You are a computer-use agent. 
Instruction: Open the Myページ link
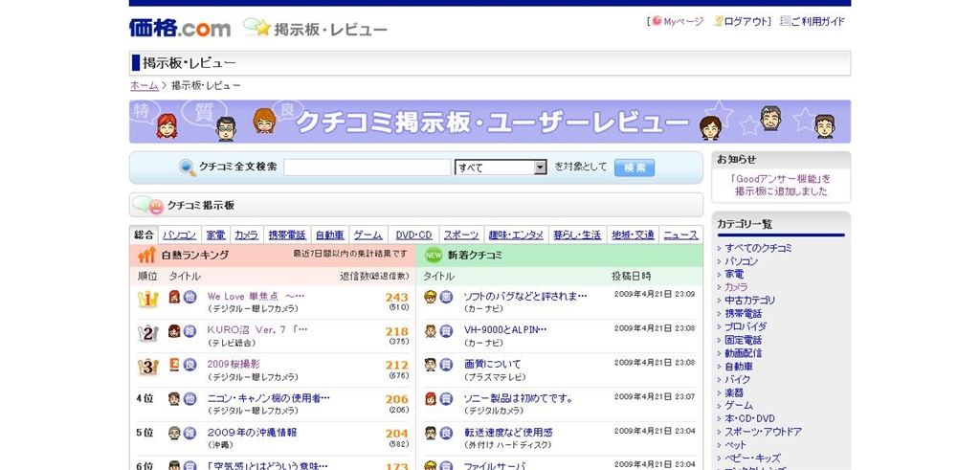(x=683, y=21)
